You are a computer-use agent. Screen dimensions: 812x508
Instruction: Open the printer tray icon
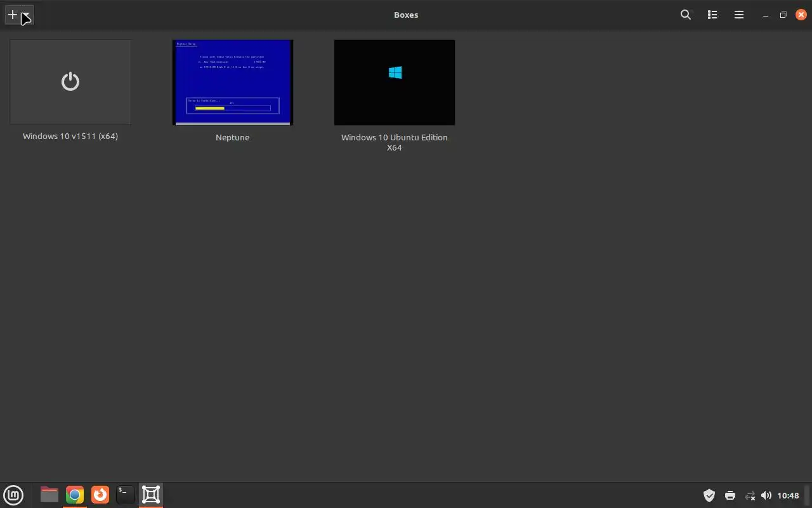[x=730, y=495]
